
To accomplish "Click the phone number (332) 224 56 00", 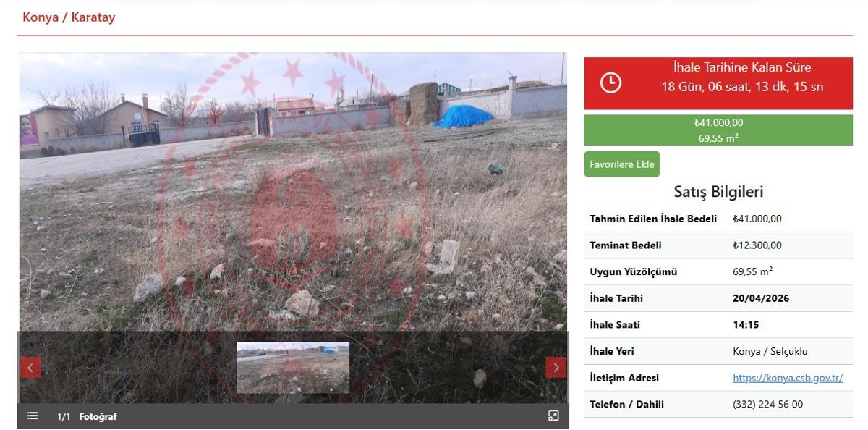I will (767, 405).
